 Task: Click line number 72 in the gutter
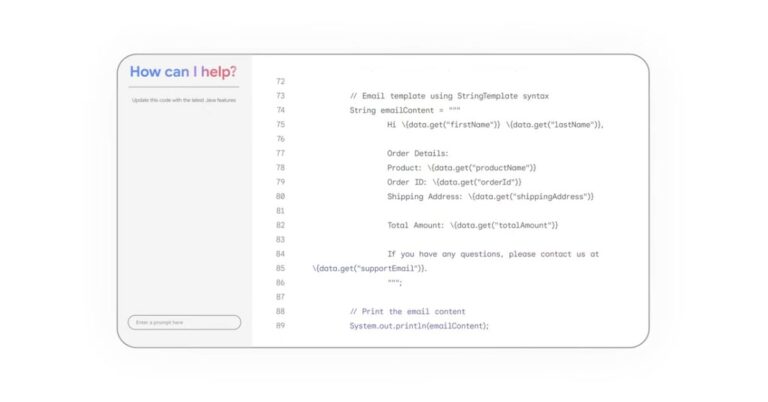pyautogui.click(x=280, y=81)
